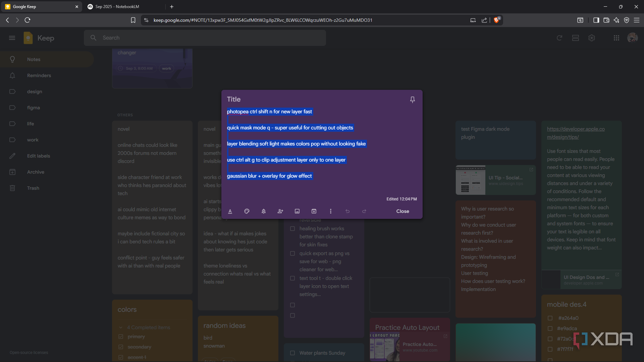Reload the browser page
This screenshot has height=362, width=644.
28,20
